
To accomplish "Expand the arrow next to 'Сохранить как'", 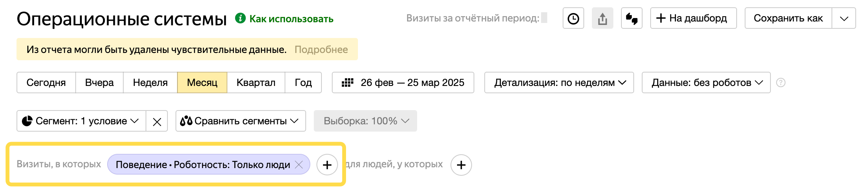I will point(844,18).
